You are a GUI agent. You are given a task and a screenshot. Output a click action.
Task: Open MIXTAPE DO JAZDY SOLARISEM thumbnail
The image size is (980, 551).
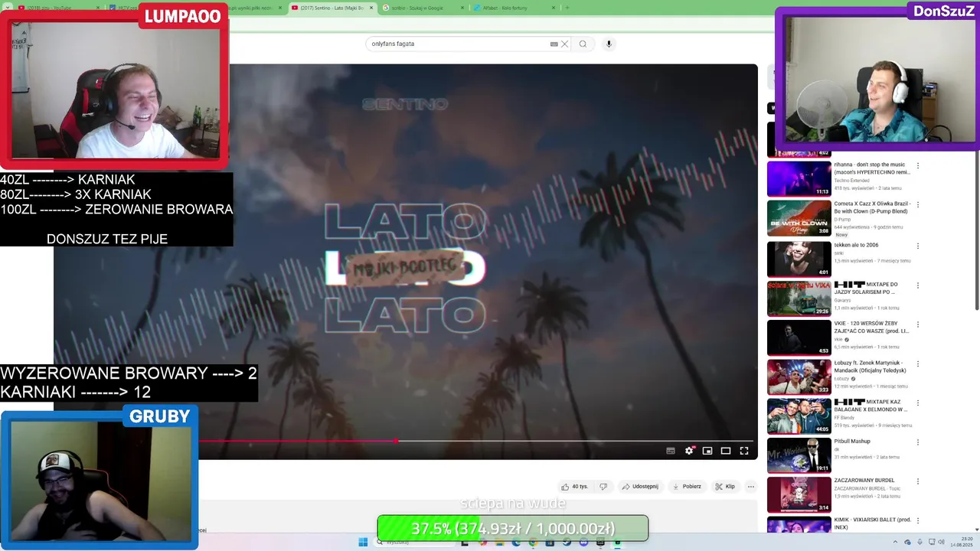point(799,298)
